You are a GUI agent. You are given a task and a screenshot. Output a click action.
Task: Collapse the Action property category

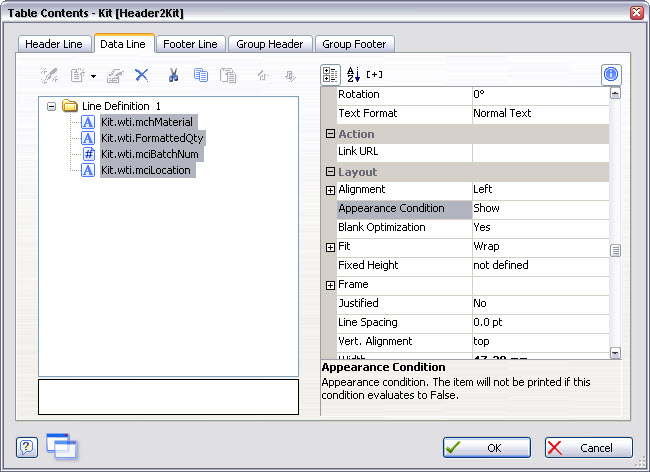(330, 134)
